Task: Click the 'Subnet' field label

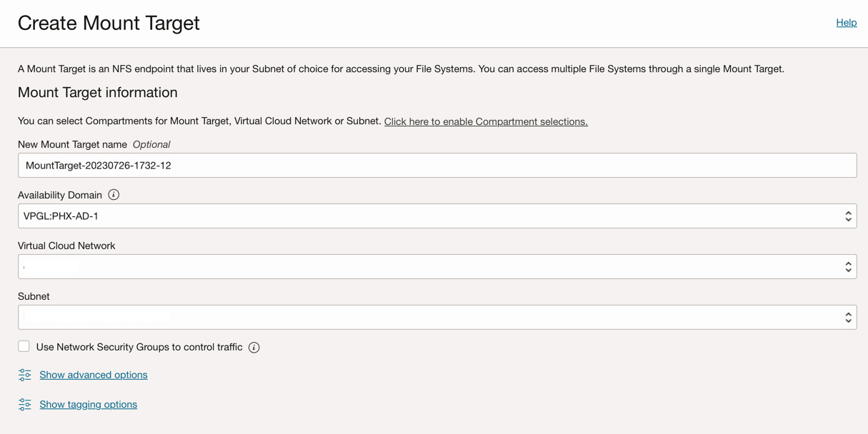Action: tap(34, 296)
